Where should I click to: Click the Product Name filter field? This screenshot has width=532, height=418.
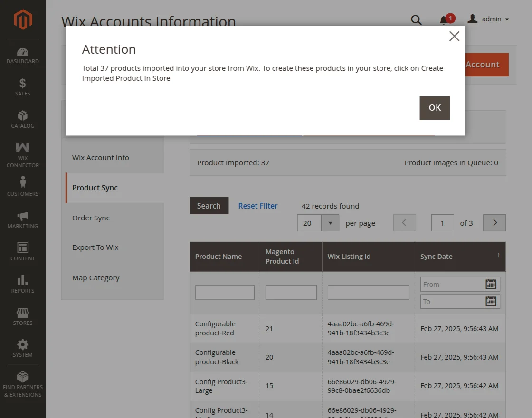[225, 293]
